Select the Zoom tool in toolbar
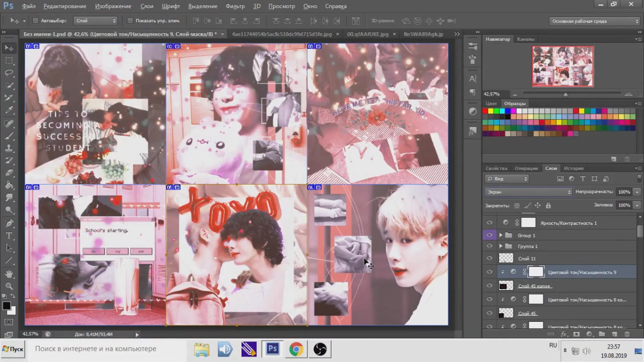 coord(9,286)
